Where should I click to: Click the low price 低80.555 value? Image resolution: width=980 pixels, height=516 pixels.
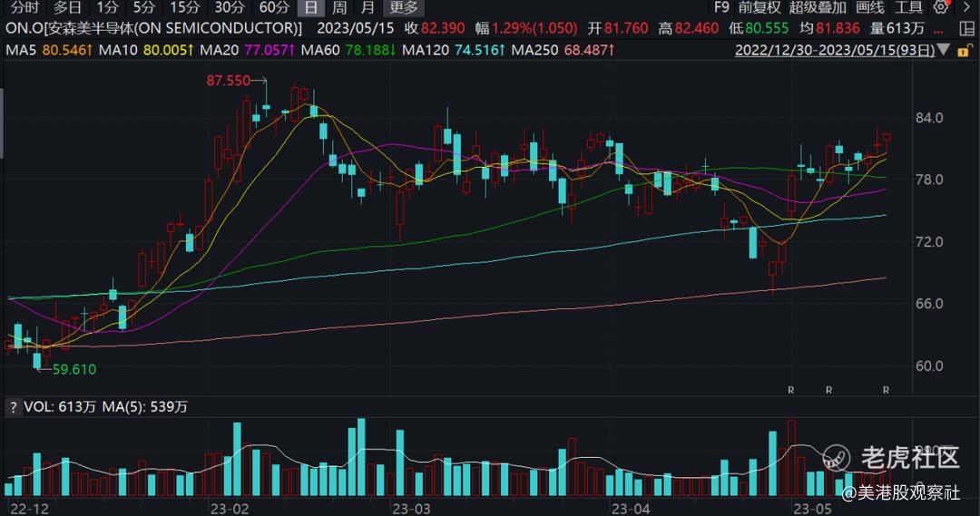[759, 28]
